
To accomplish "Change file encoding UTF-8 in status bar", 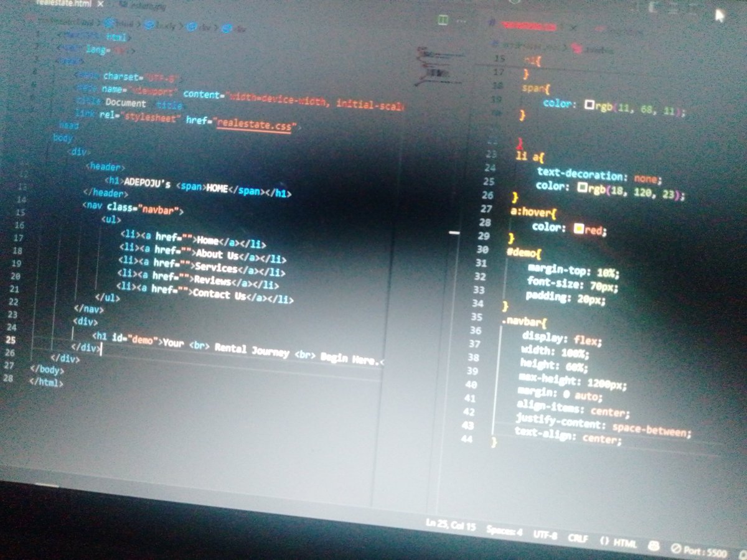I will click(x=545, y=536).
